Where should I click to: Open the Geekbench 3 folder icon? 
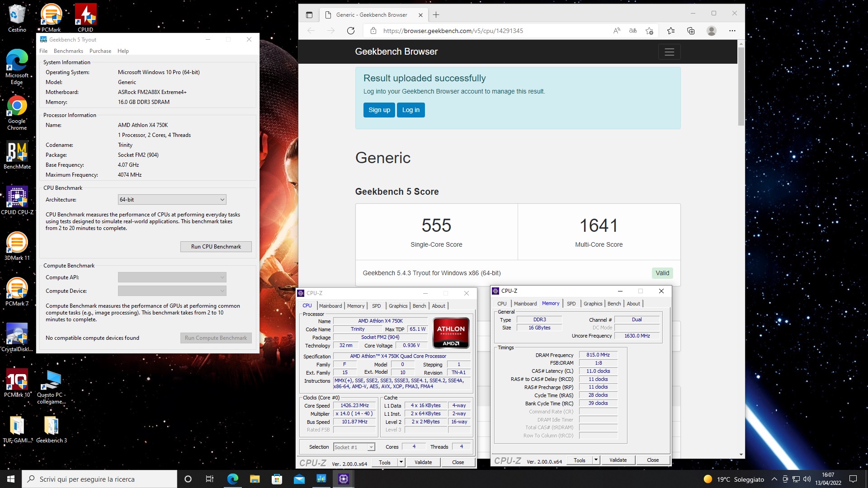coord(51,429)
